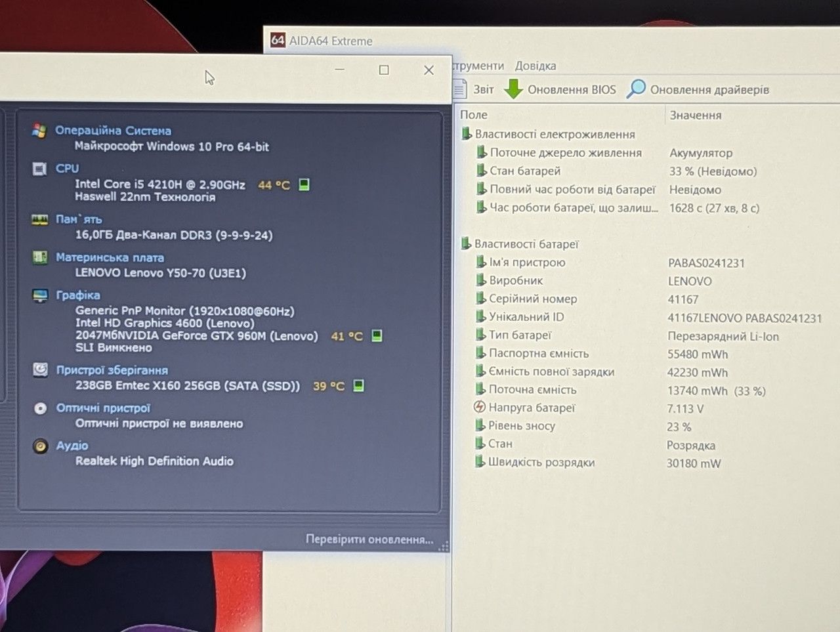Image resolution: width=840 pixels, height=632 pixels.
Task: Click the RAM module icon beside Пам'ять
Action: (x=40, y=219)
